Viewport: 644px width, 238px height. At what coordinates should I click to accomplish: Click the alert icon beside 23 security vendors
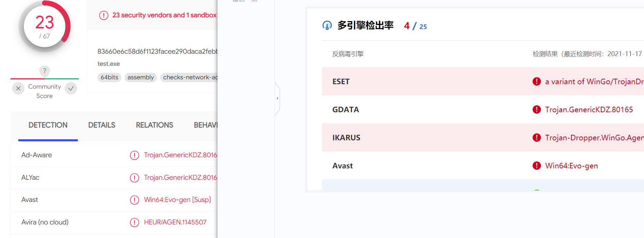pyautogui.click(x=104, y=15)
